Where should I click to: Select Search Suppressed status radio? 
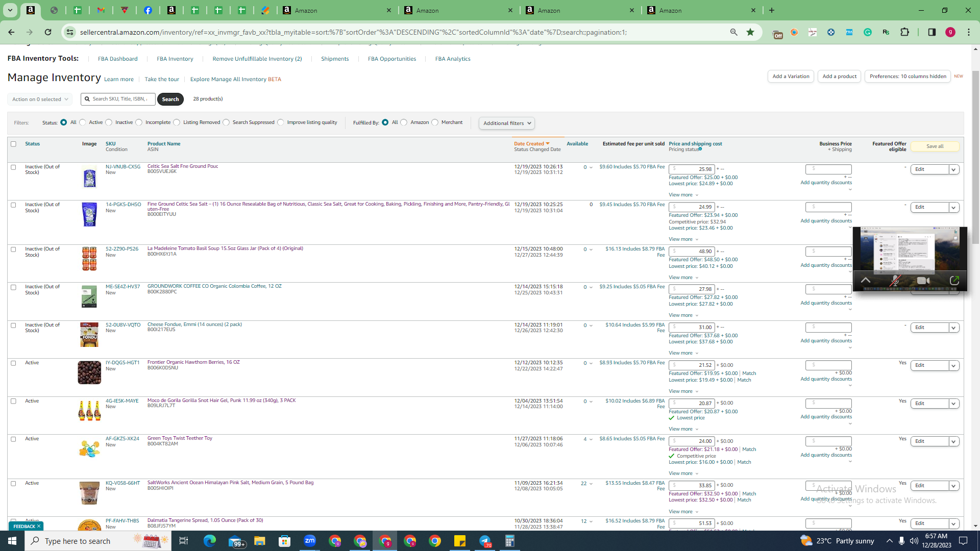[226, 122]
